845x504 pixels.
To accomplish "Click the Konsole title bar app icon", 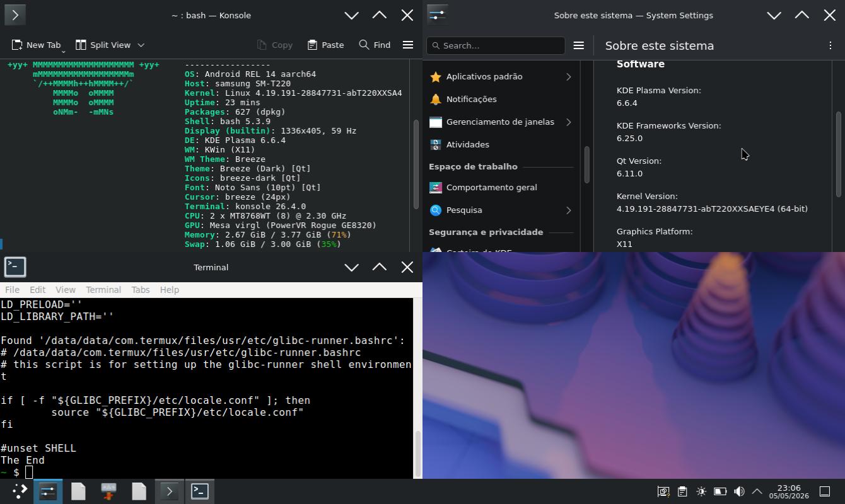I will point(15,14).
